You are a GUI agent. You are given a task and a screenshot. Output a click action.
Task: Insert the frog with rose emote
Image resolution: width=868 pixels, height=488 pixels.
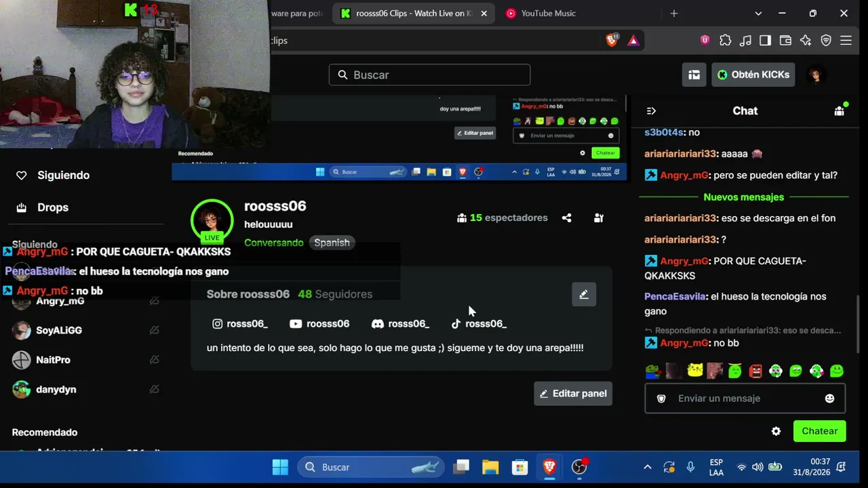(x=653, y=371)
